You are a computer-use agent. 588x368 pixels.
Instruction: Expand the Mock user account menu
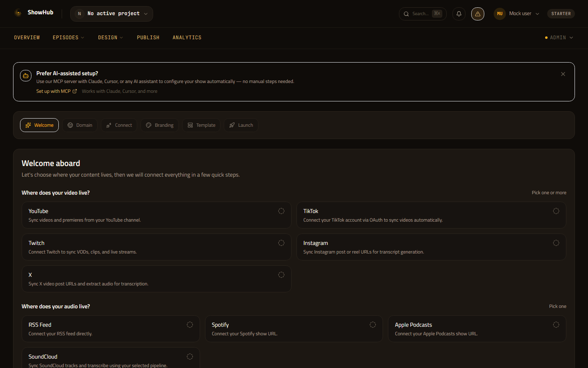[517, 14]
